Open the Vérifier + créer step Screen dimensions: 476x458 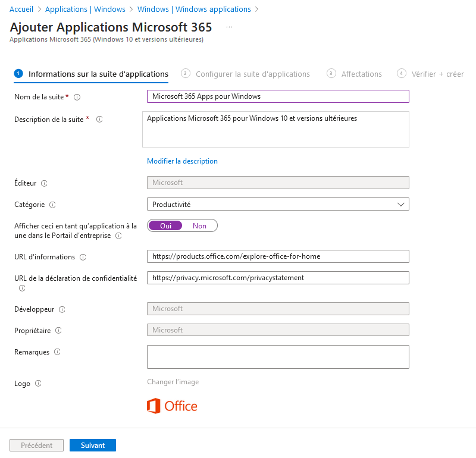(438, 74)
